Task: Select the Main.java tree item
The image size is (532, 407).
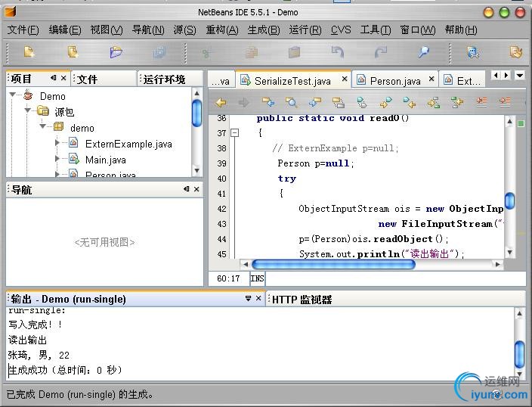Action: coord(106,160)
